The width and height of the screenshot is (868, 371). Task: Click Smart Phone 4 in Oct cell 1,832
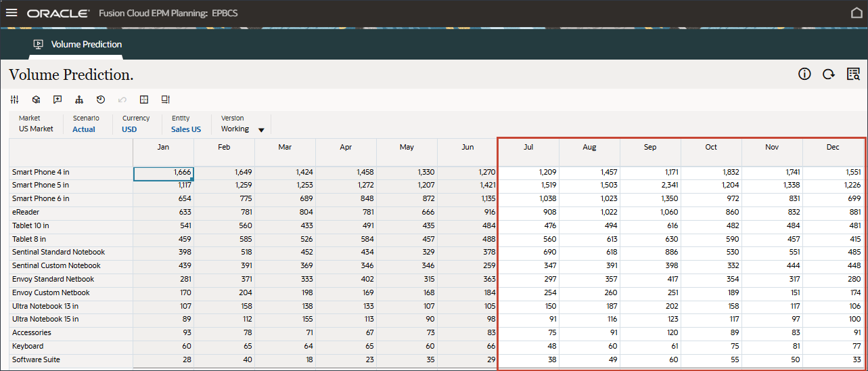click(711, 172)
